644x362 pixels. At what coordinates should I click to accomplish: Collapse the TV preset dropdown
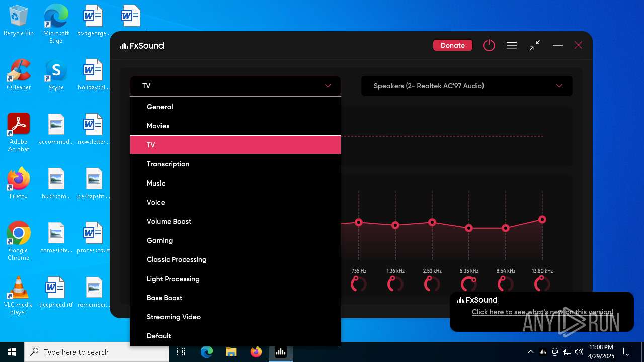click(235, 86)
